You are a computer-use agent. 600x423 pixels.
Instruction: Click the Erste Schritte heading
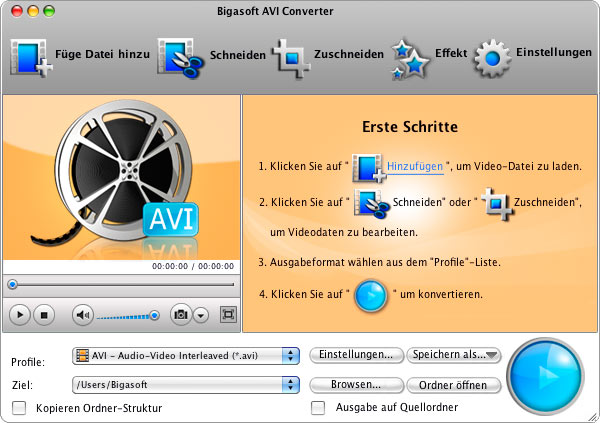pyautogui.click(x=410, y=127)
